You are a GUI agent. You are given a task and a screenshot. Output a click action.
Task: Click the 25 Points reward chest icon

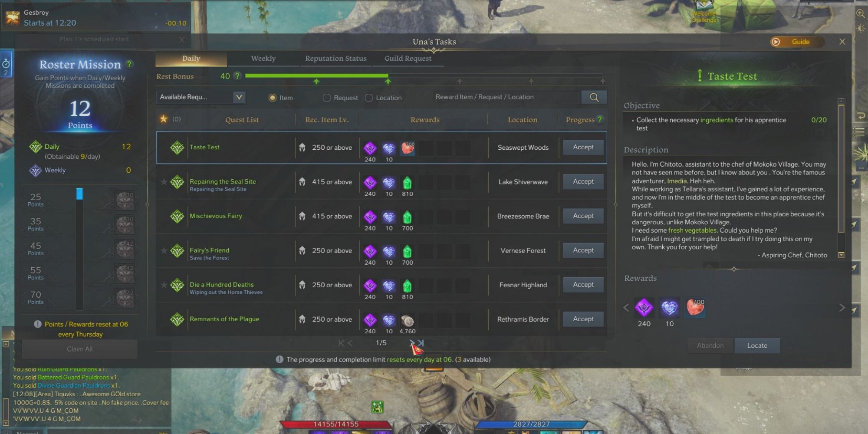125,201
